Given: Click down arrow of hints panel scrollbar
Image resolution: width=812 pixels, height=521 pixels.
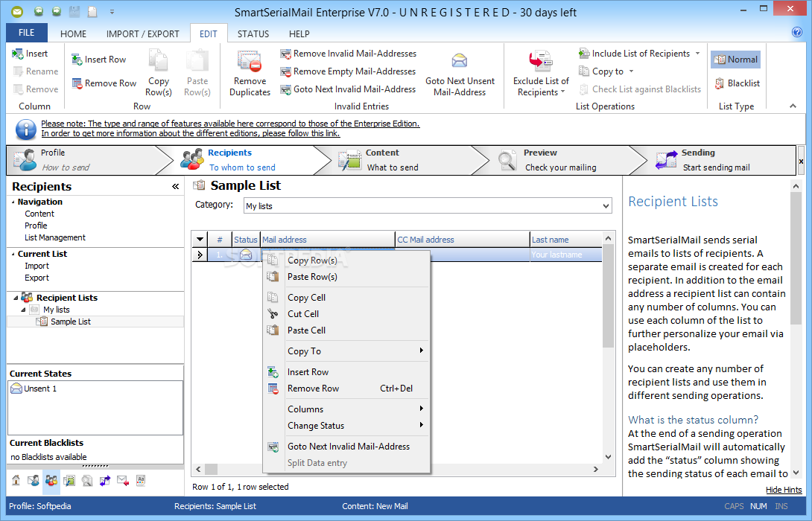Looking at the screenshot, I should (x=796, y=473).
